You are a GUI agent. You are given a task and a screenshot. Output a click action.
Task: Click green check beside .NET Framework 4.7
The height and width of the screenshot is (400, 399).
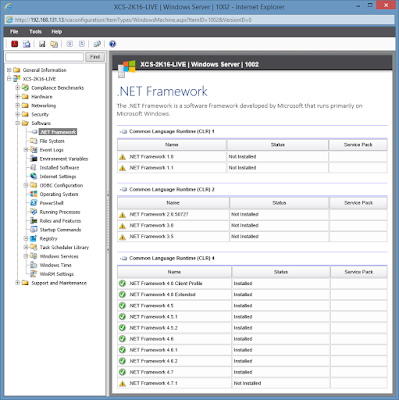pyautogui.click(x=122, y=372)
